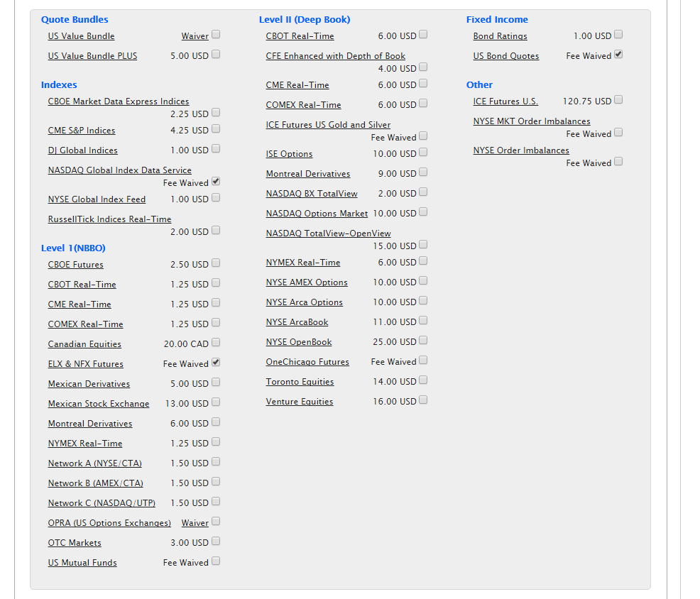The image size is (700, 599).
Task: Open the Waiver link next to OPRA
Action: [x=195, y=523]
